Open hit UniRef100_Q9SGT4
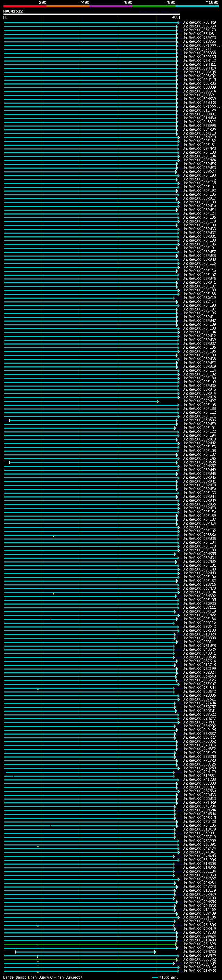This screenshot has height=980, width=222. (x=199, y=91)
